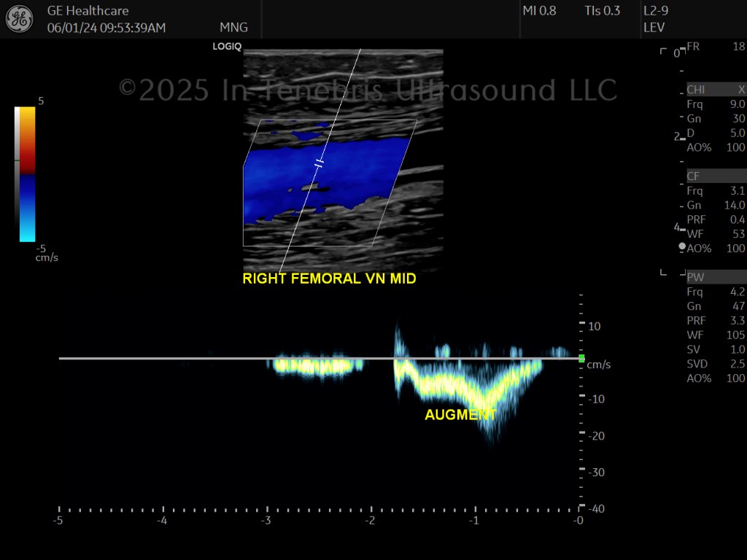Click the RIGHT FEMORAL VN MID annotation
This screenshot has height=560, width=747.
click(329, 279)
